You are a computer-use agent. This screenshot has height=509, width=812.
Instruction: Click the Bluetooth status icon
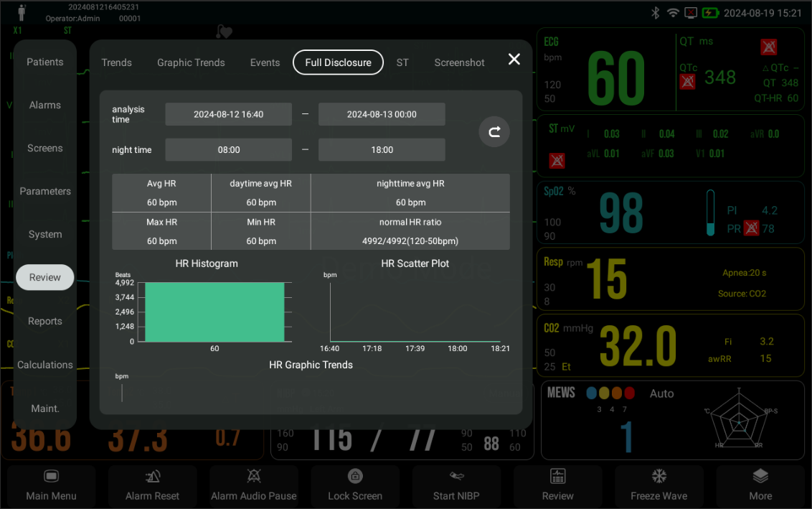click(655, 11)
